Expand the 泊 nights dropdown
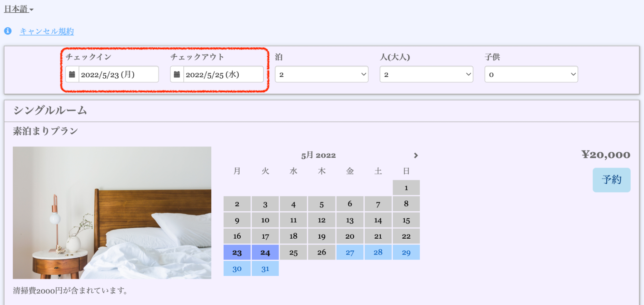 tap(321, 74)
